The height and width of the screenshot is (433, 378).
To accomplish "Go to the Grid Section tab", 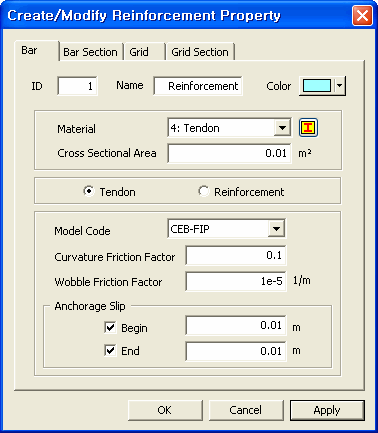I will pos(200,52).
